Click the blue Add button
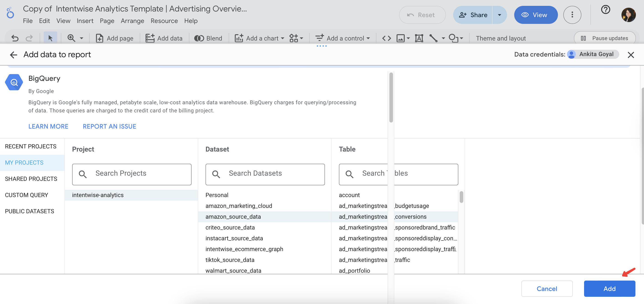The image size is (644, 304). click(609, 288)
